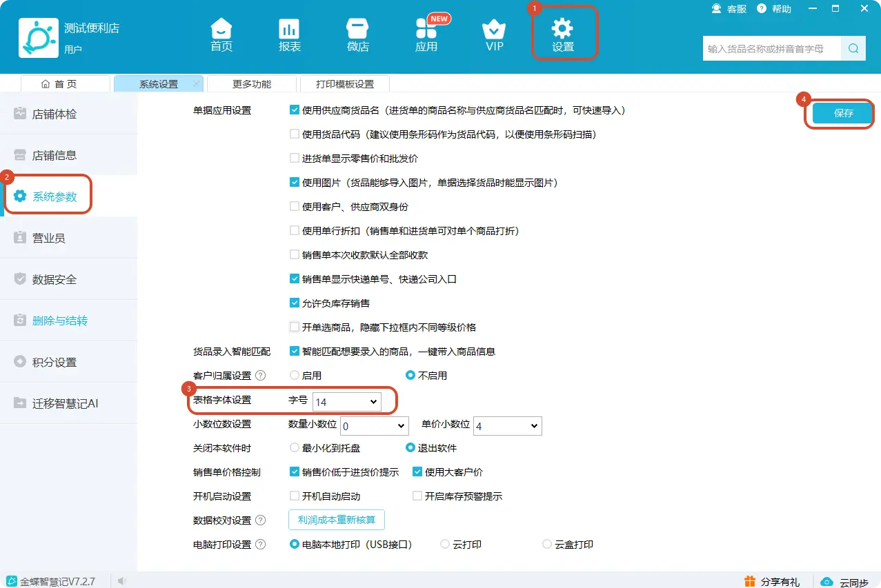This screenshot has width=881, height=588.
Task: Click the help icon beside 电脑打印设置
Action: point(261,545)
